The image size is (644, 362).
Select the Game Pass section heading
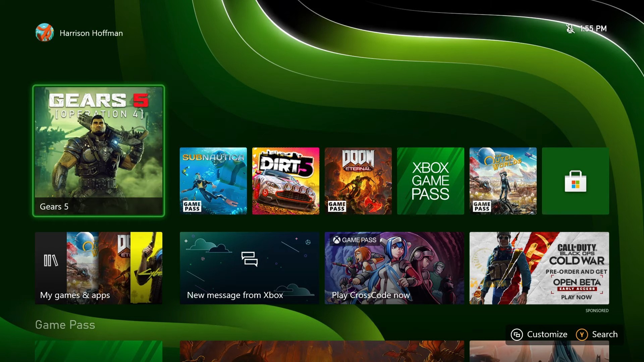[65, 325]
